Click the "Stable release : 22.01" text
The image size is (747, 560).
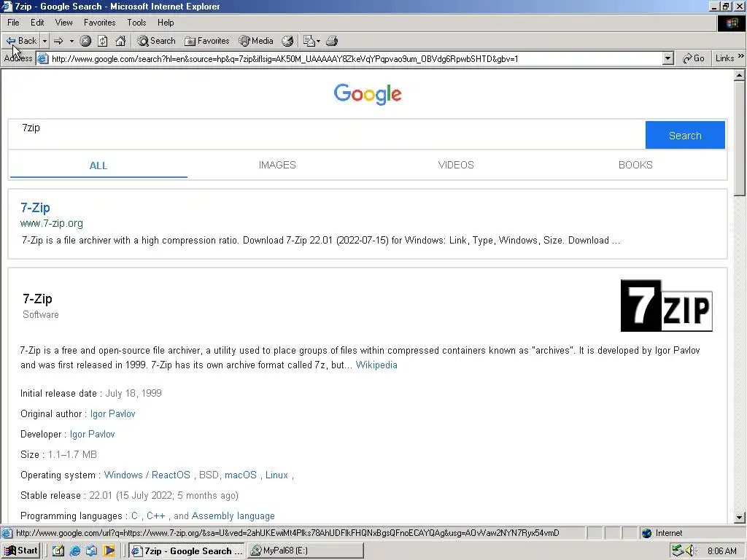pos(66,496)
